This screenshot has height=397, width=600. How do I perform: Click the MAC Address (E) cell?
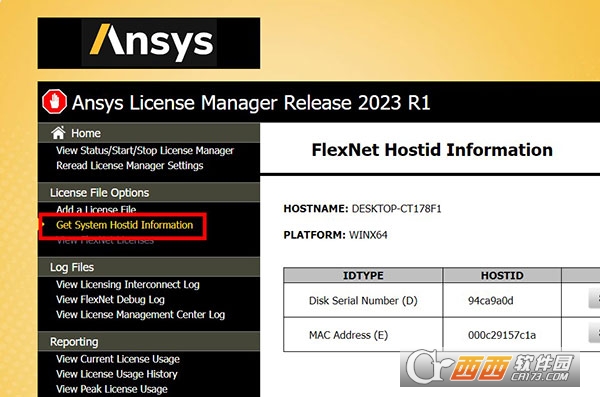363,335
